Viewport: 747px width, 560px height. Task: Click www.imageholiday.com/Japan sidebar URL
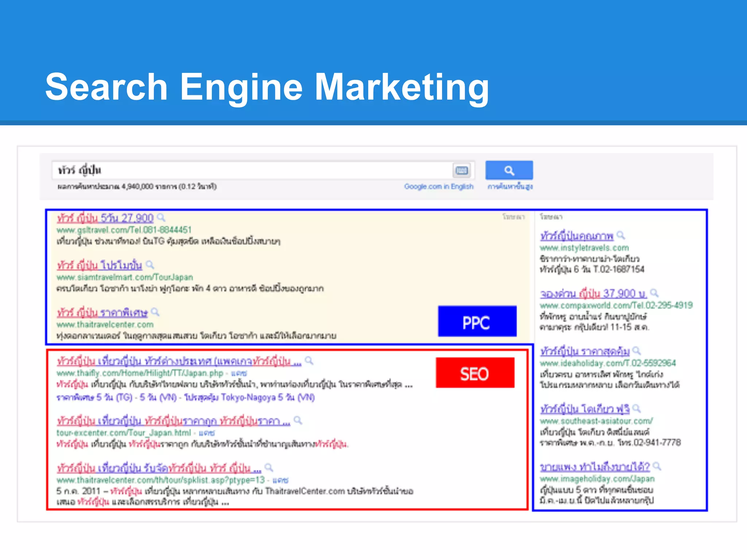(x=597, y=479)
